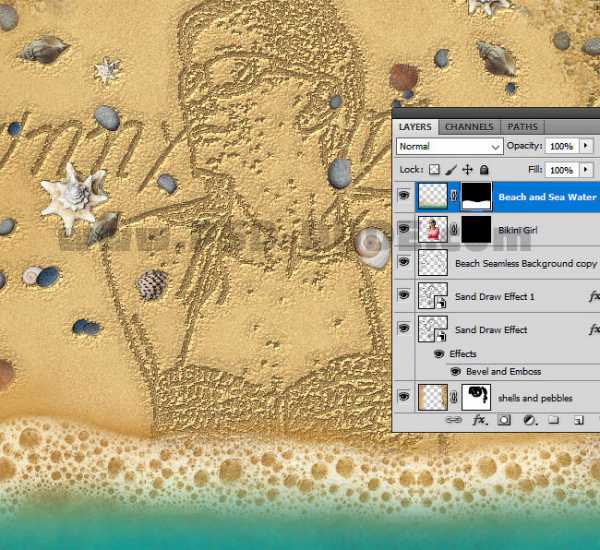This screenshot has height=550, width=600.
Task: Switch to the Paths tab
Action: (x=522, y=127)
